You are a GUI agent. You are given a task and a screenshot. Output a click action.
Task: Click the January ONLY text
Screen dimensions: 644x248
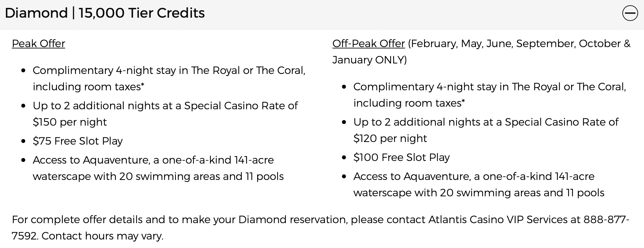tap(369, 60)
